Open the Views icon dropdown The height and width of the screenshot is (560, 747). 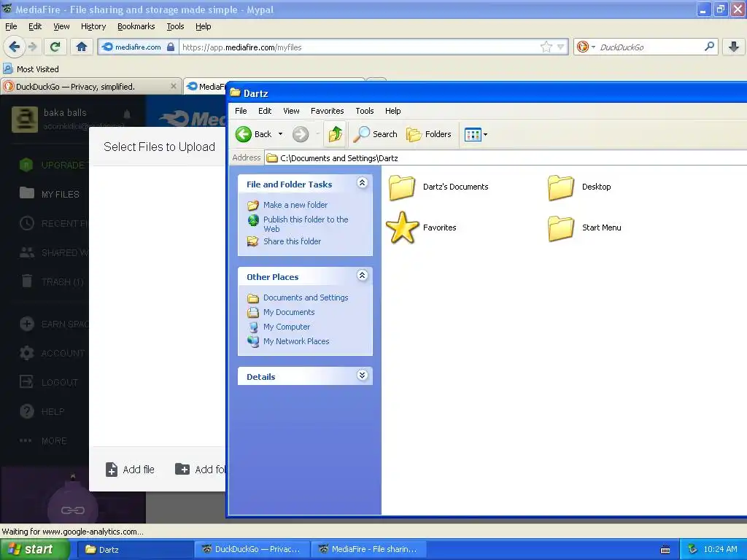pos(476,135)
